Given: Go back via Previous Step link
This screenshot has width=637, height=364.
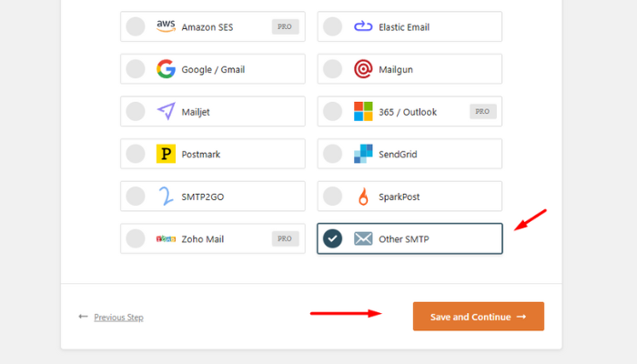Looking at the screenshot, I should click(118, 318).
